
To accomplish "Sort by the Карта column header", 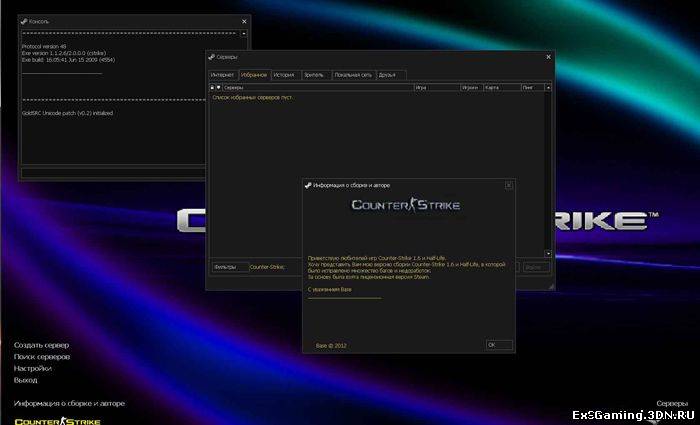I will click(x=502, y=88).
